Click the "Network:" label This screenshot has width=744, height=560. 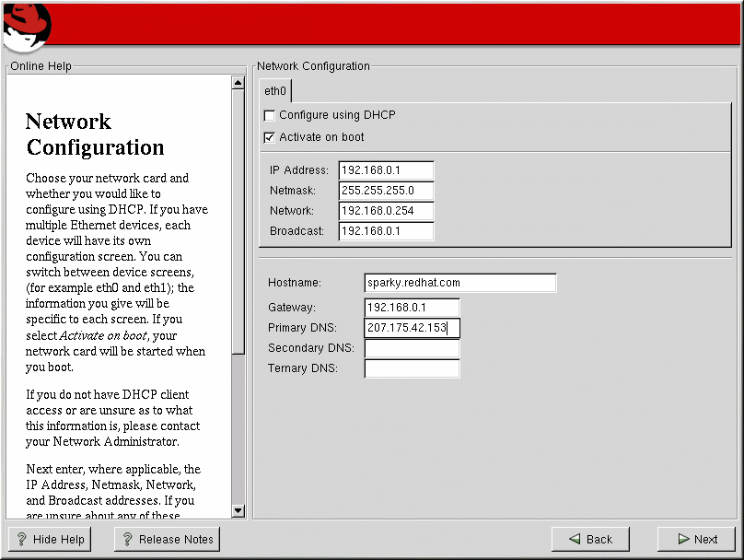pos(292,211)
